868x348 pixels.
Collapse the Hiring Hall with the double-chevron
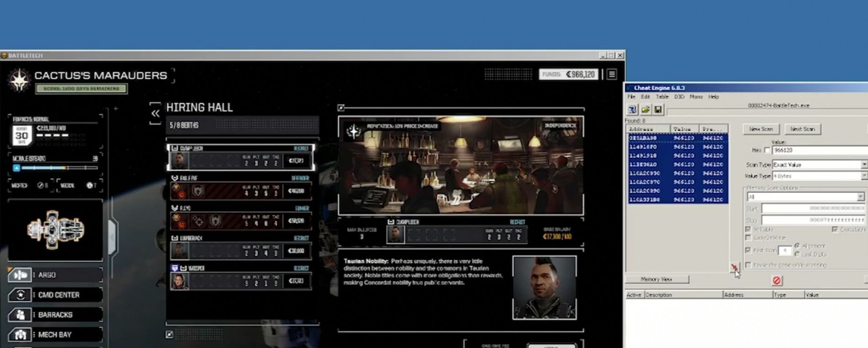point(155,113)
